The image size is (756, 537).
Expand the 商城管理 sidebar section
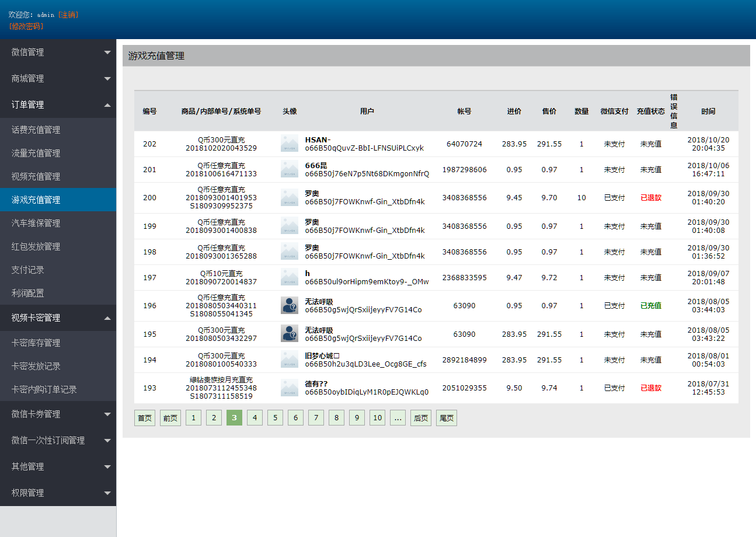coord(58,78)
